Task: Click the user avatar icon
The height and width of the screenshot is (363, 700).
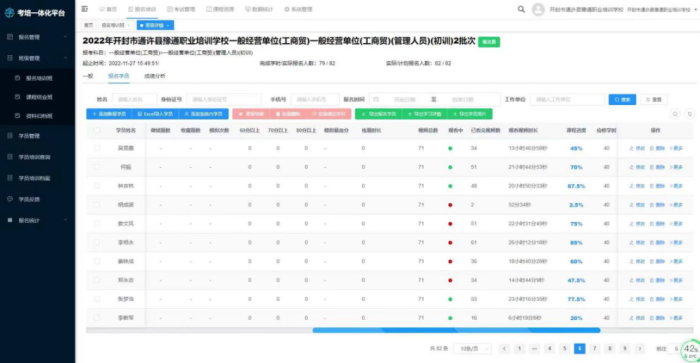Action: coord(538,9)
